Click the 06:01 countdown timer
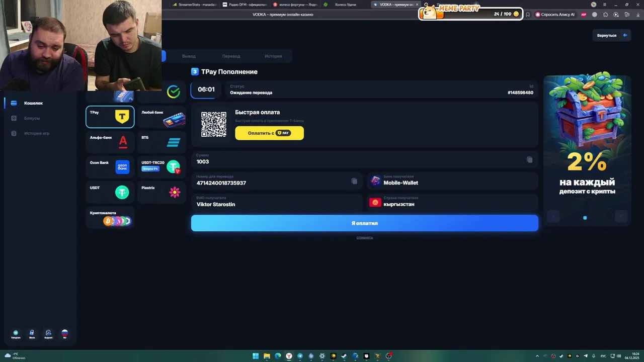Screen dimensions: 644x362 (206, 89)
